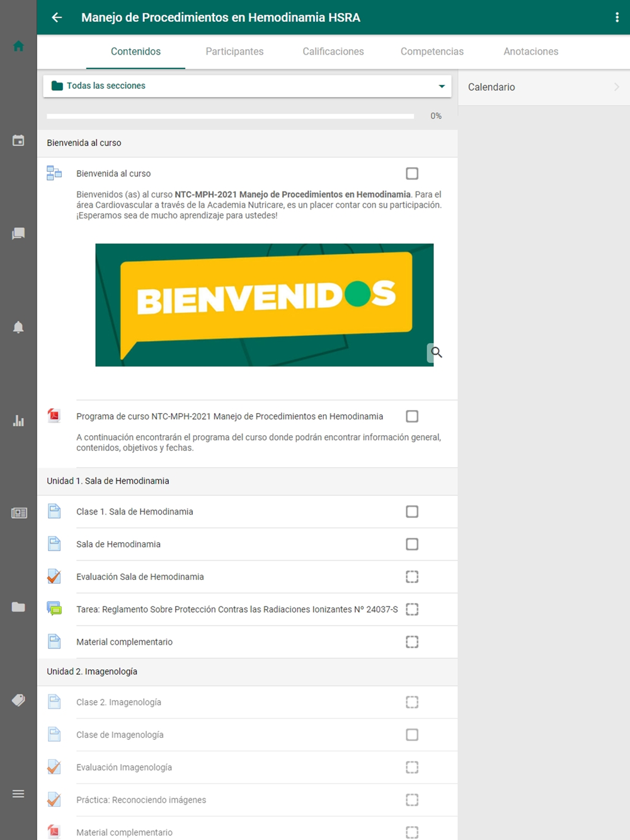Open the bar chart grades icon
The height and width of the screenshot is (840, 630).
pos(18,421)
